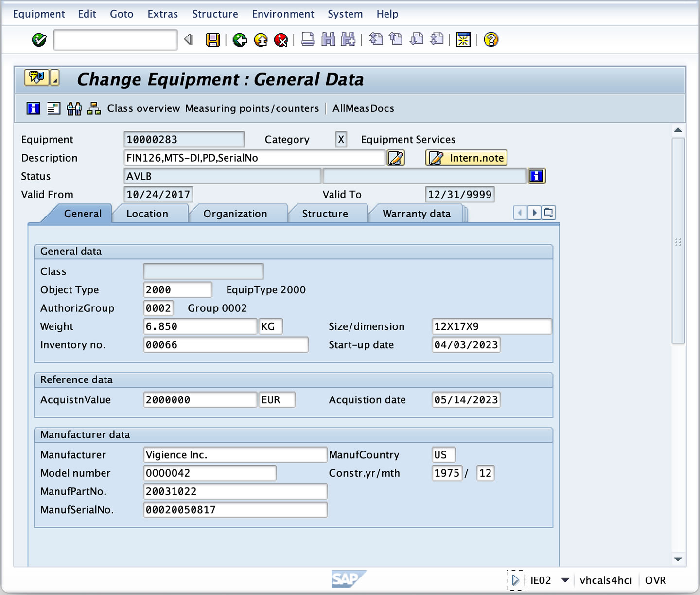Open the Help question mark icon
This screenshot has width=700, height=595.
pyautogui.click(x=491, y=40)
